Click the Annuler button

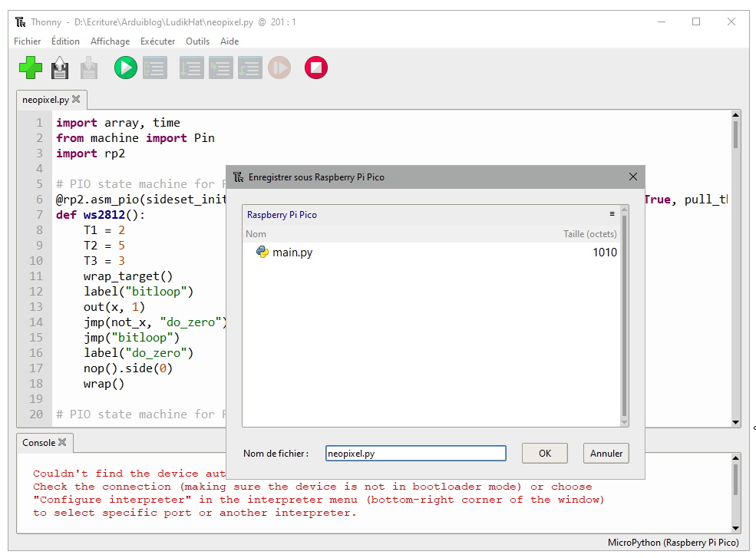(606, 453)
